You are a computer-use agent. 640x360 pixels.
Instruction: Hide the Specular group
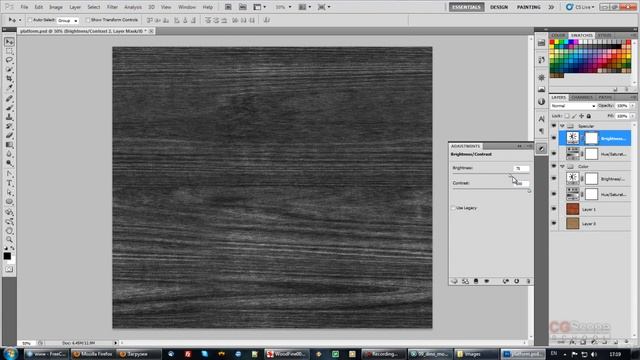[554, 126]
